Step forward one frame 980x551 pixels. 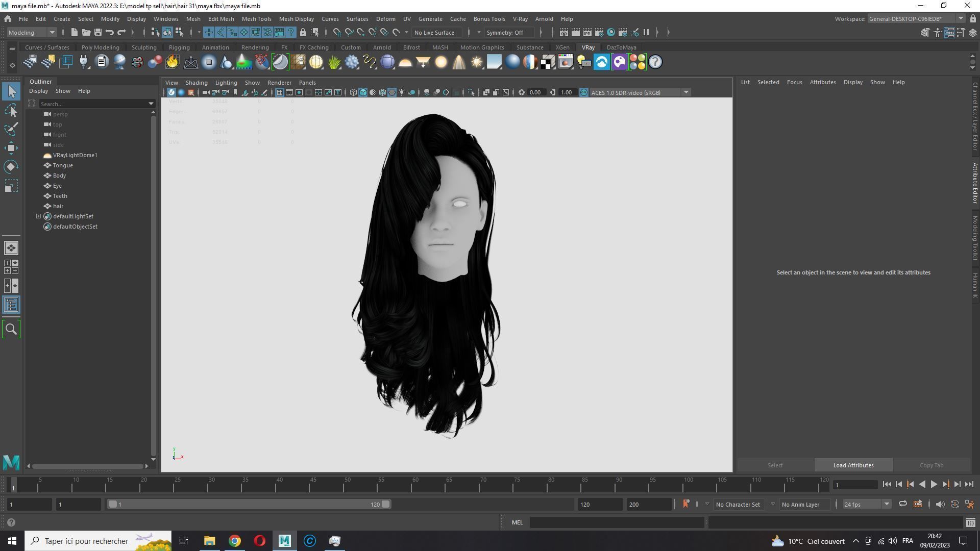tap(957, 485)
